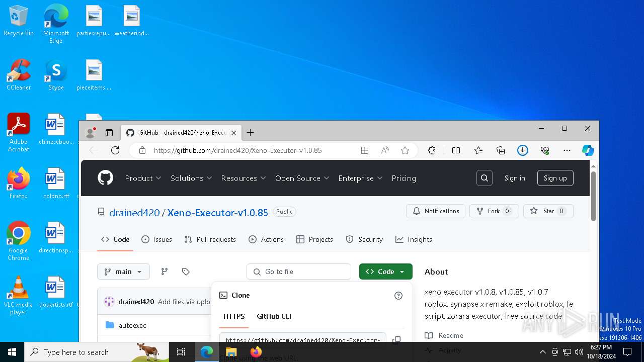Screen dimensions: 644x362
Task: Click Type here to search box
Action: [x=97, y=352]
